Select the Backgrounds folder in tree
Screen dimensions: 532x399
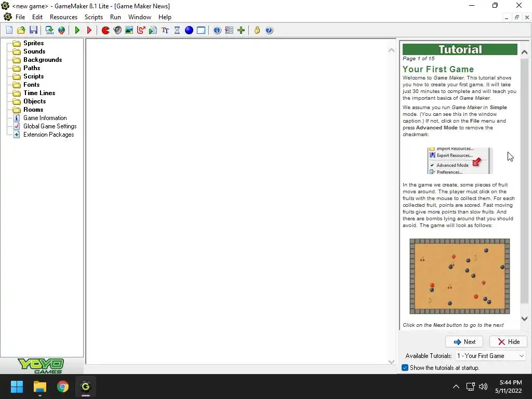point(43,60)
